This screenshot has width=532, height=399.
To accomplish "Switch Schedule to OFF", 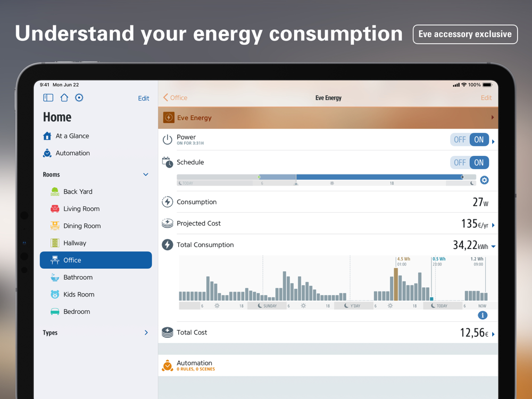I will coord(460,162).
